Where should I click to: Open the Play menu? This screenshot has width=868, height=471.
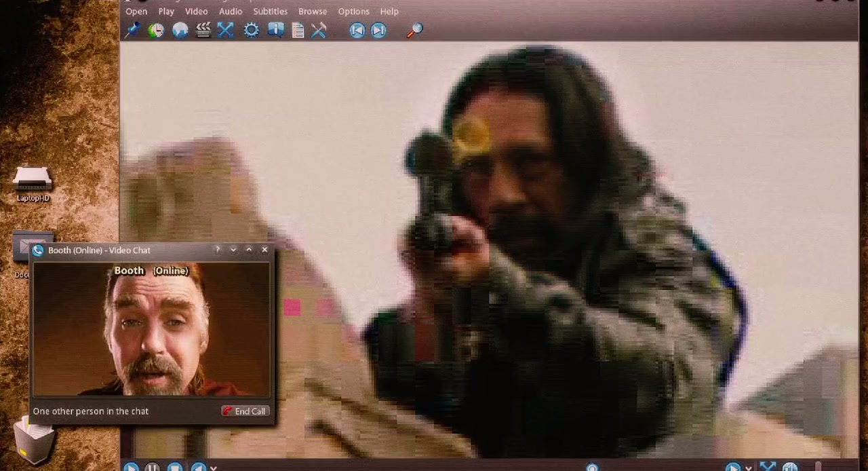[166, 12]
